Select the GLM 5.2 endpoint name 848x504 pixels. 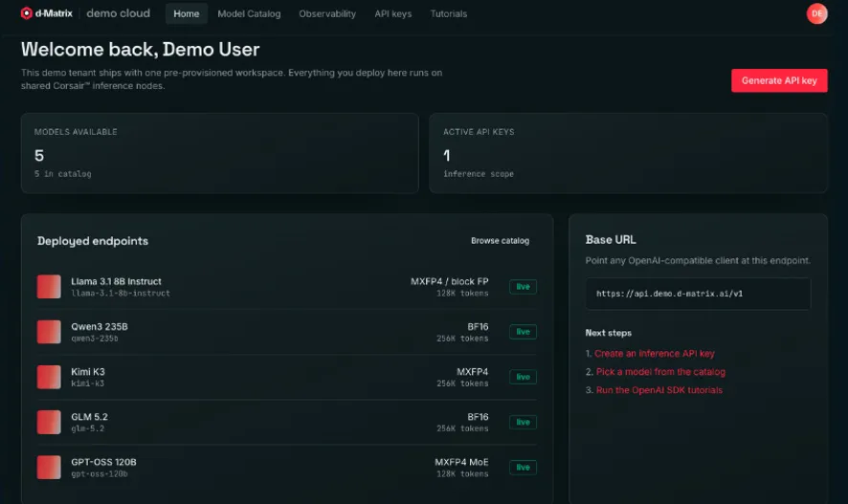coord(89,417)
